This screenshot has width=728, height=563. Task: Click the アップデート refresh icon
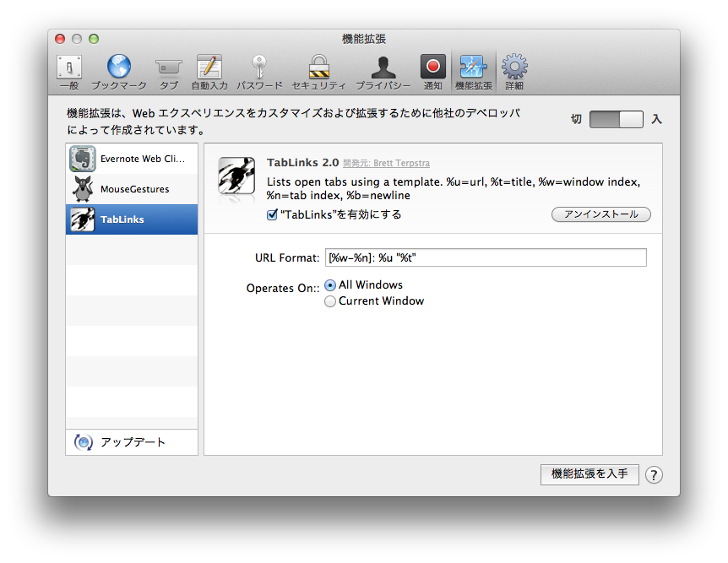tap(84, 441)
